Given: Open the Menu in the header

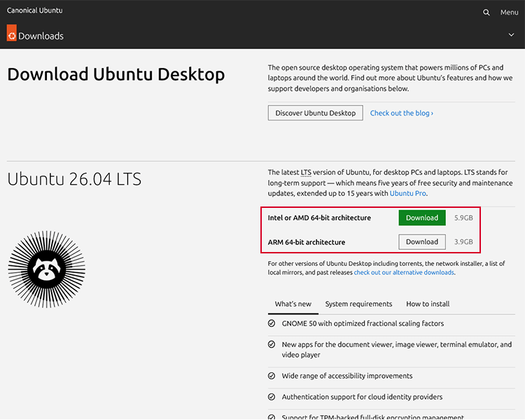Looking at the screenshot, I should click(510, 13).
